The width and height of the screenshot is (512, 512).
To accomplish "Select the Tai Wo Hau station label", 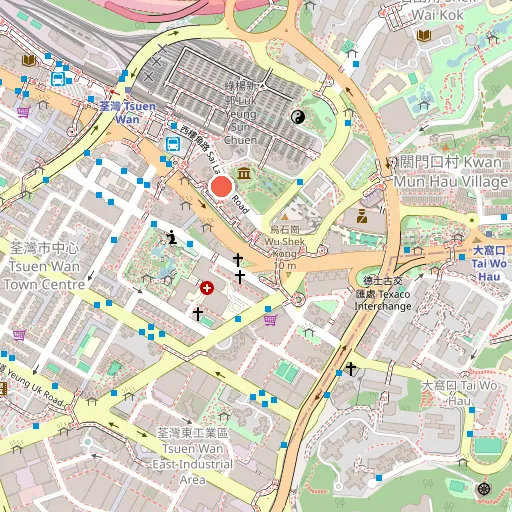I will pos(489,263).
